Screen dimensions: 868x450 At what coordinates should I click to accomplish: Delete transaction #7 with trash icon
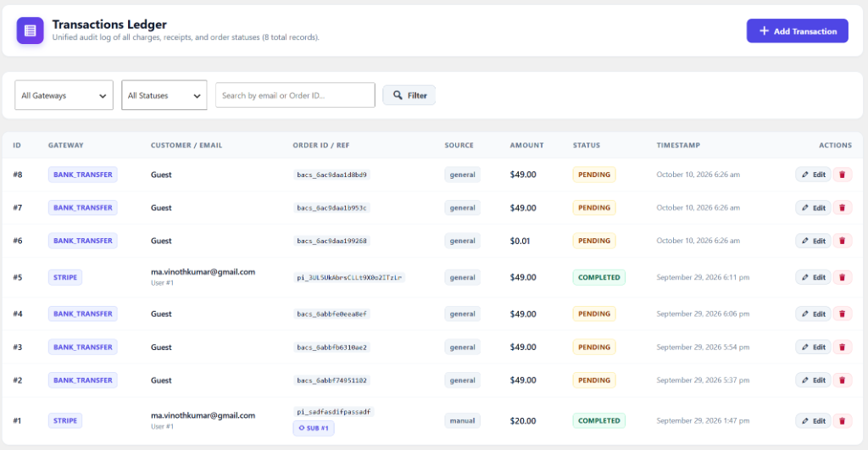pyautogui.click(x=842, y=208)
